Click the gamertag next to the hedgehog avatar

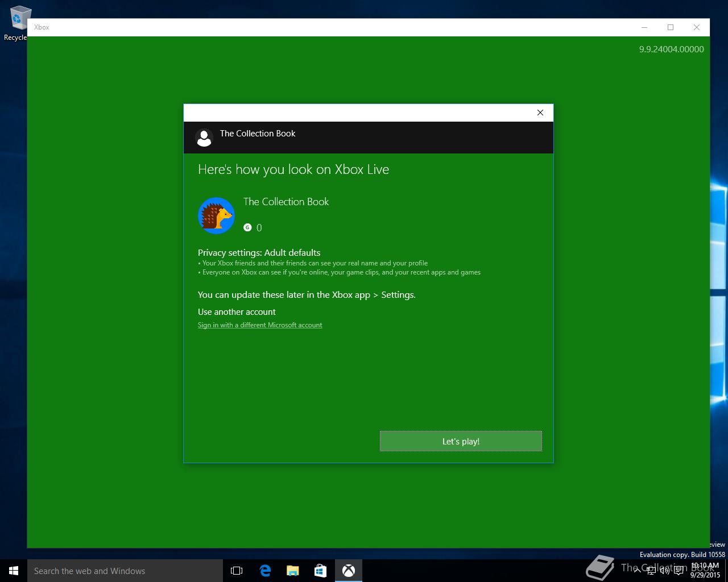(x=286, y=202)
